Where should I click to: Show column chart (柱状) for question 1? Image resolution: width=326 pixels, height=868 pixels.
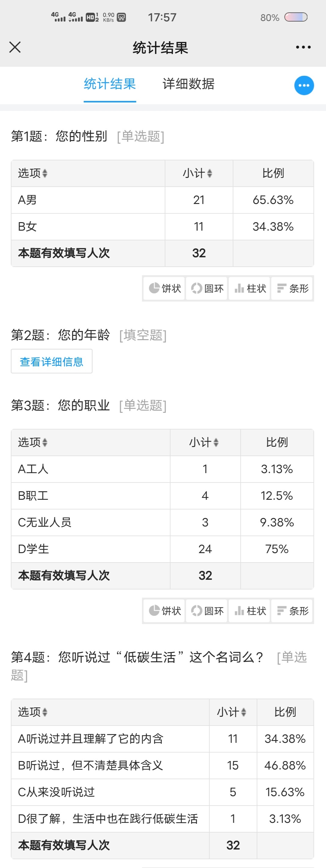tap(250, 289)
